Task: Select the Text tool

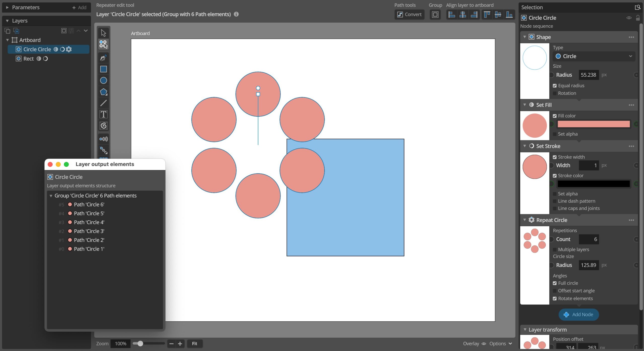Action: tap(103, 114)
